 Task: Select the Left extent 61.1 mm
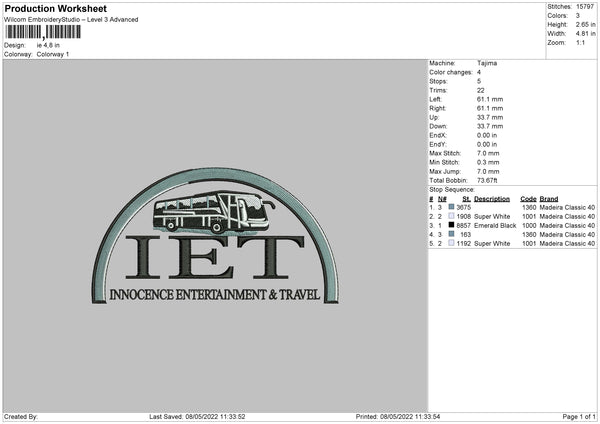coord(490,99)
